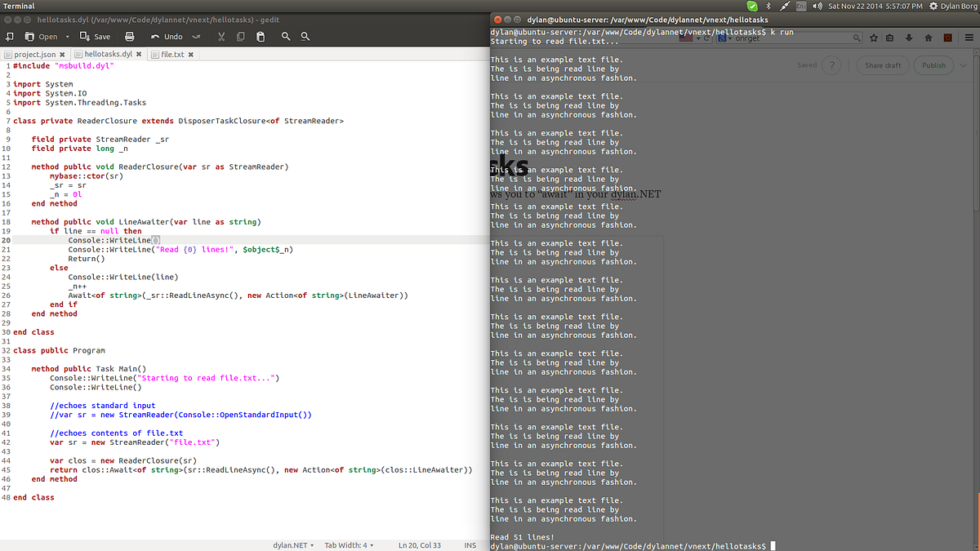Open the Search and Replace icon

point(305,36)
